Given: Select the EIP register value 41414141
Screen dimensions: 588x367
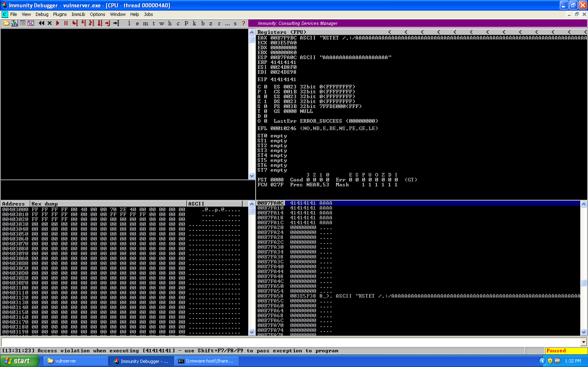Looking at the screenshot, I should point(283,79).
